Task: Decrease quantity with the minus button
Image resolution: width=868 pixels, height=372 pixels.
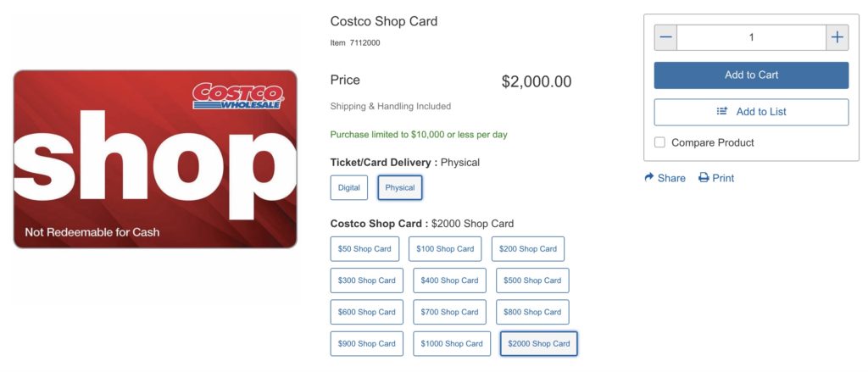Action: [665, 37]
